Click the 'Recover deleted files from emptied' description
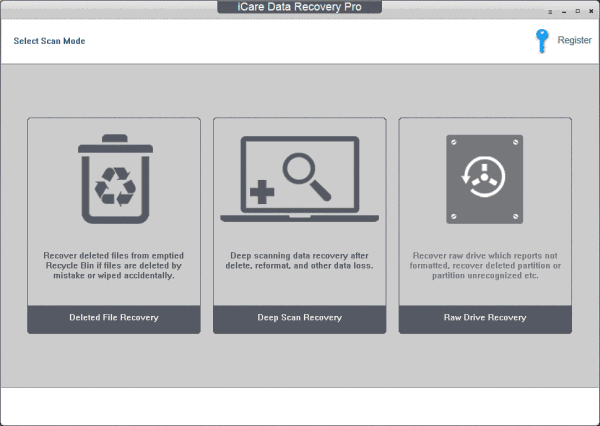 point(114,266)
